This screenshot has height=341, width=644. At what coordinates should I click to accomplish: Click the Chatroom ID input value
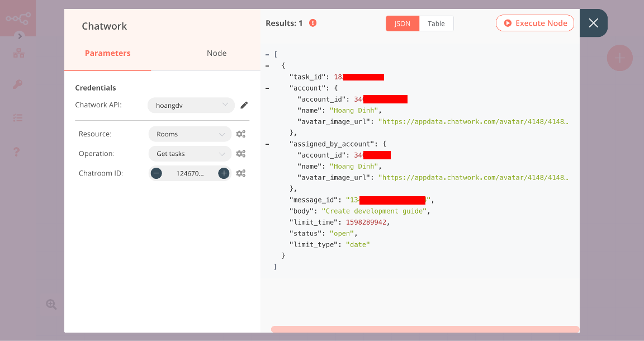point(190,173)
